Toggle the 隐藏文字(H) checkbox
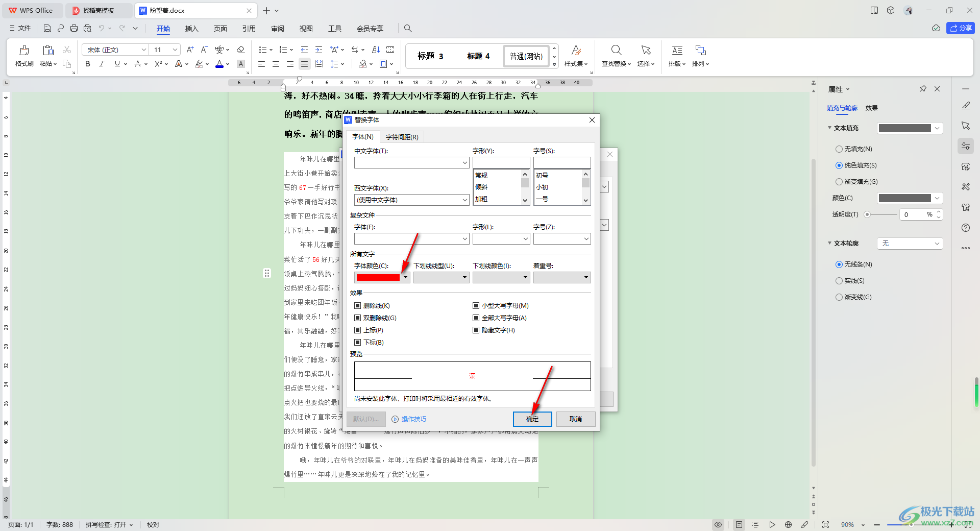Image resolution: width=980 pixels, height=531 pixels. pyautogui.click(x=476, y=330)
